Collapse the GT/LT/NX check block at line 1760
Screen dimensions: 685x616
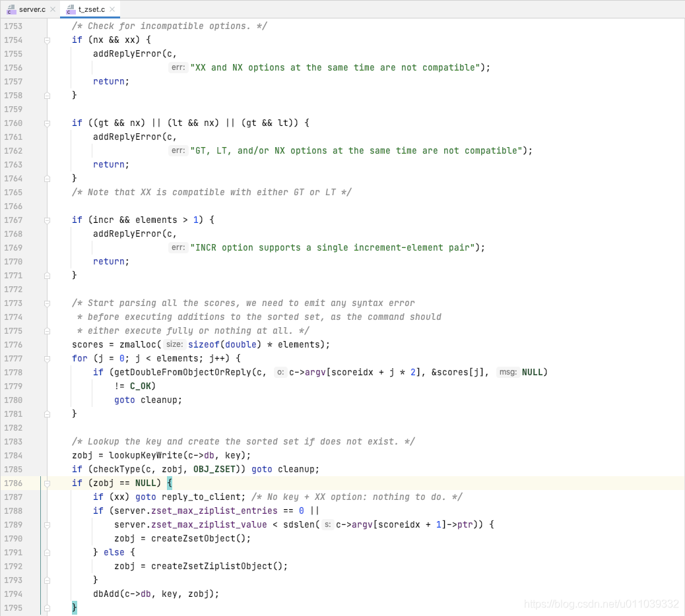[x=47, y=123]
